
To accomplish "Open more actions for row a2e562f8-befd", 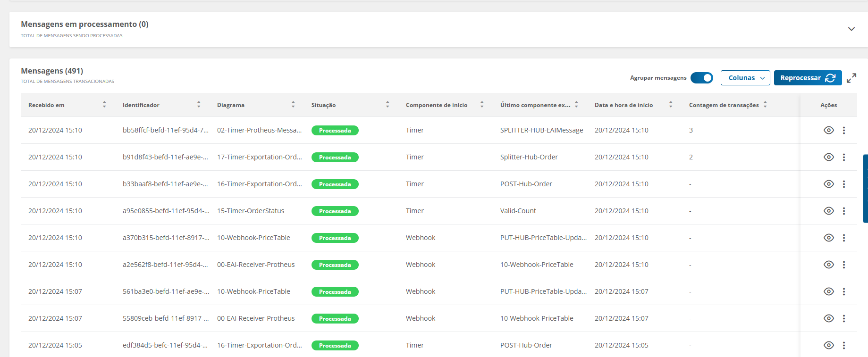I will pyautogui.click(x=844, y=265).
